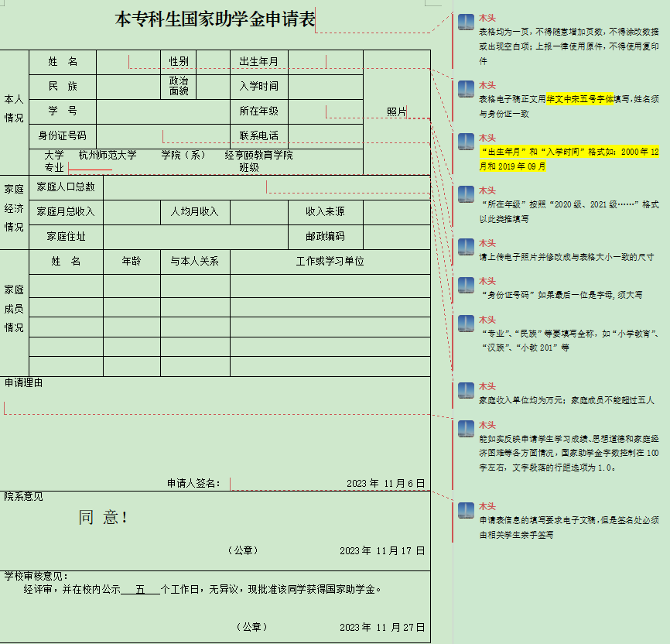This screenshot has height=644, width=670.
Task: Click avatar icon of the 出生年月 format comment
Action: pyautogui.click(x=466, y=142)
